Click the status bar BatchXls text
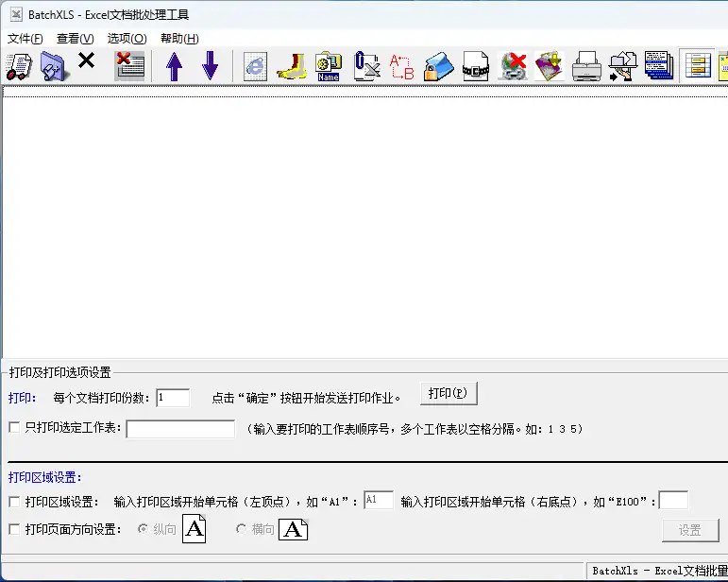This screenshot has height=582, width=728. pyautogui.click(x=660, y=571)
